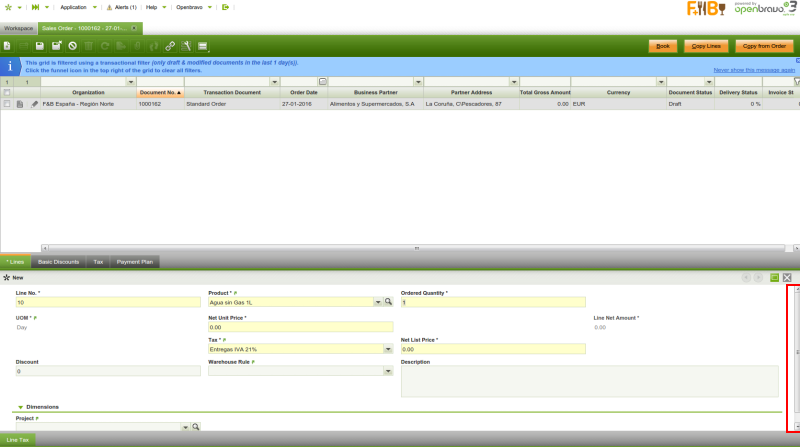The width and height of the screenshot is (800, 447).
Task: Click the new document toolbar icon
Action: coord(7,46)
